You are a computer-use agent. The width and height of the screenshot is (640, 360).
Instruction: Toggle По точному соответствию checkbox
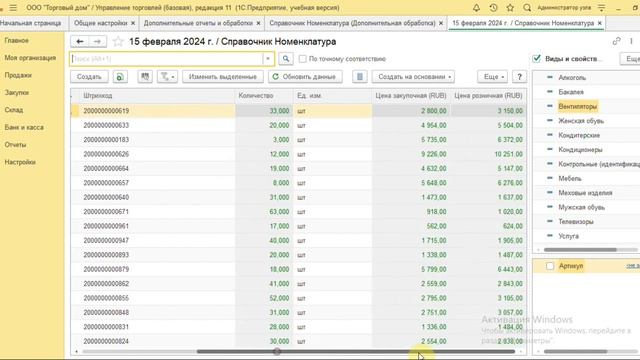point(302,59)
